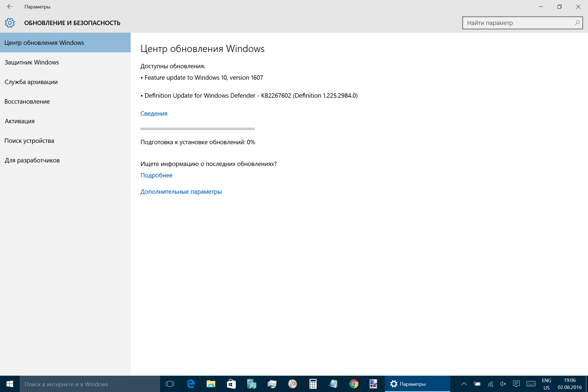
Task: Select Защитник Windows section
Action: (x=32, y=62)
